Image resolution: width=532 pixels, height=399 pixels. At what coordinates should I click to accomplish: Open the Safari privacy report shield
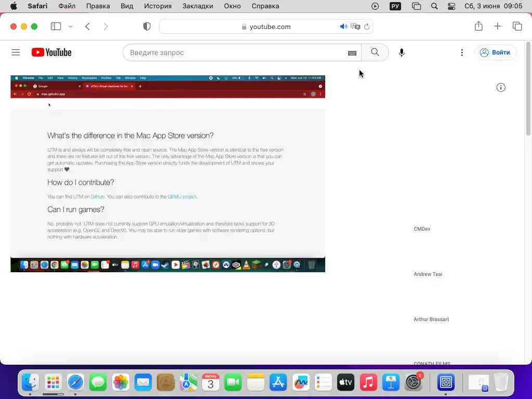[147, 26]
